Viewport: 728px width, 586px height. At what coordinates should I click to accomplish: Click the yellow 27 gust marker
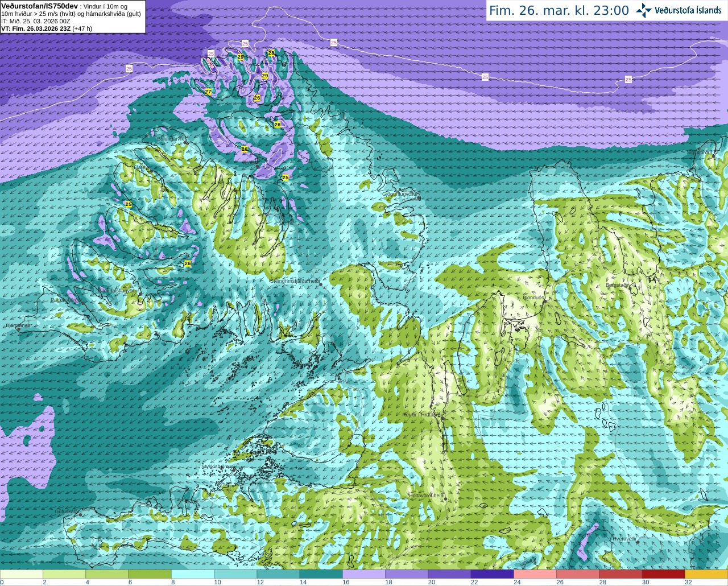click(208, 92)
